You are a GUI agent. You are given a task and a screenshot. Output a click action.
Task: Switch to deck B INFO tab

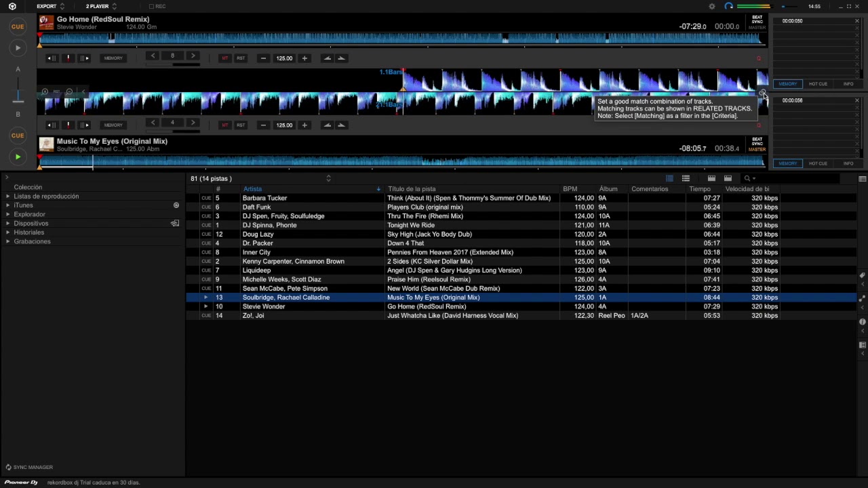(x=848, y=163)
